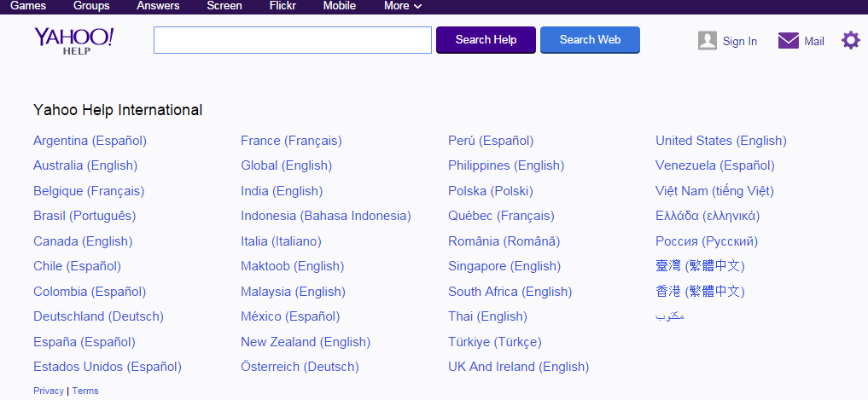Open the Flickr nav item
This screenshot has width=868, height=400.
click(x=283, y=6)
